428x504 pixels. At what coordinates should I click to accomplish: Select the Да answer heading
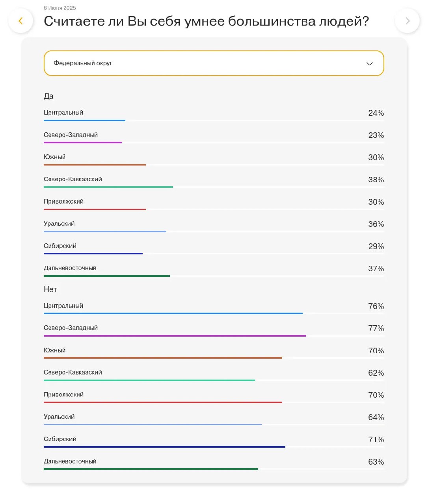[48, 96]
